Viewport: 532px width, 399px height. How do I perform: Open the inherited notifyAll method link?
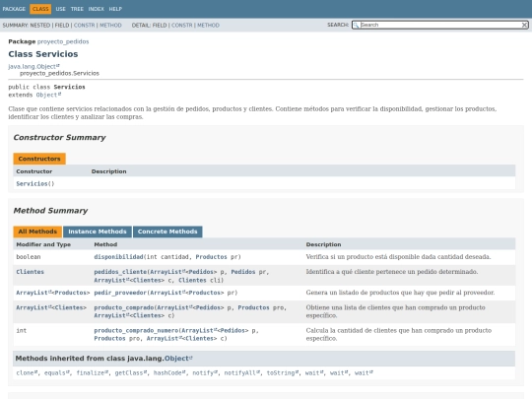(x=242, y=372)
